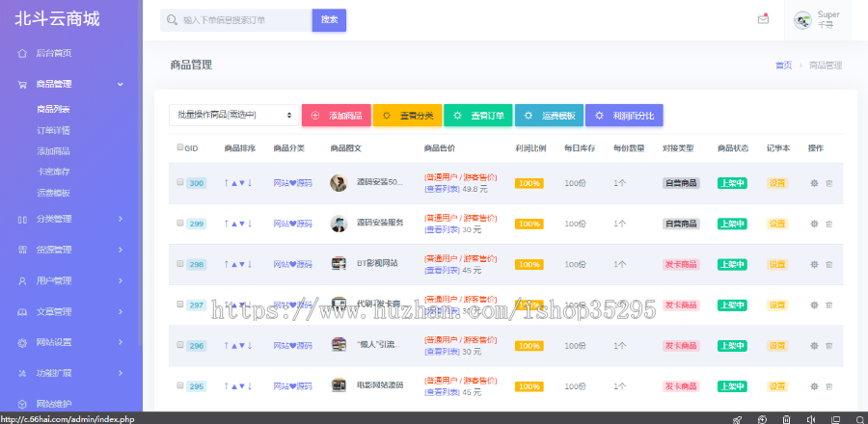Open 订单详情 in the sidebar submenu
The width and height of the screenshot is (868, 424).
(x=53, y=130)
